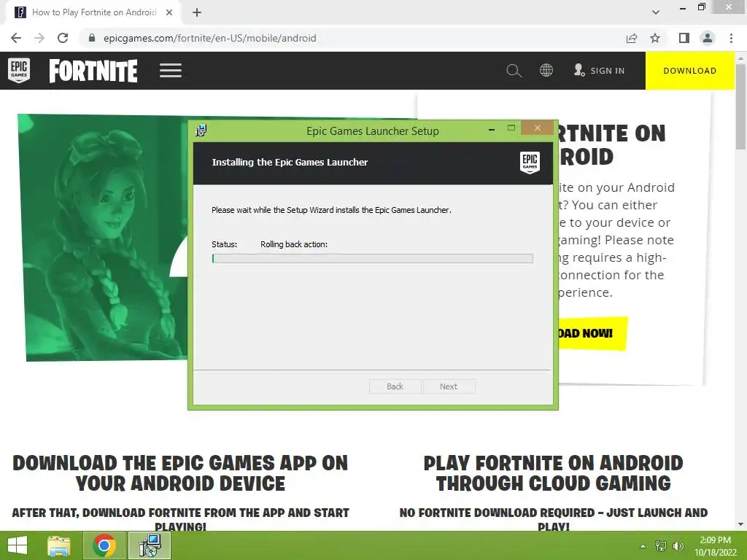
Task: Click the Next button in Setup wizard
Action: click(449, 386)
